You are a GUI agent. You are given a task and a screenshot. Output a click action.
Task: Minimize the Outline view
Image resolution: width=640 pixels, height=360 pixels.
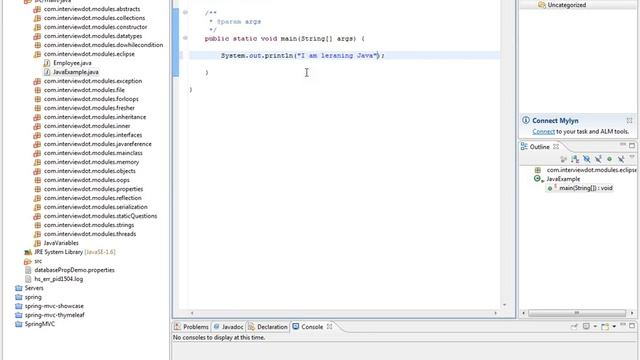click(622, 144)
